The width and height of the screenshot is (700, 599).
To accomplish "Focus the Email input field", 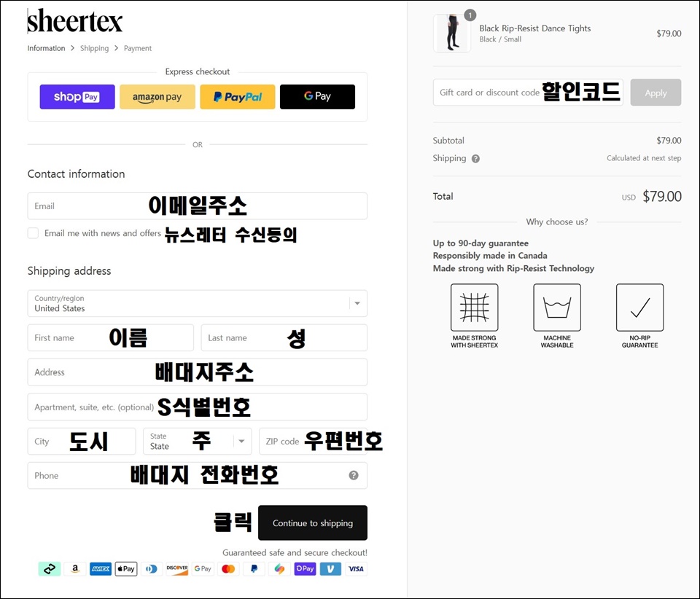I will (x=198, y=206).
